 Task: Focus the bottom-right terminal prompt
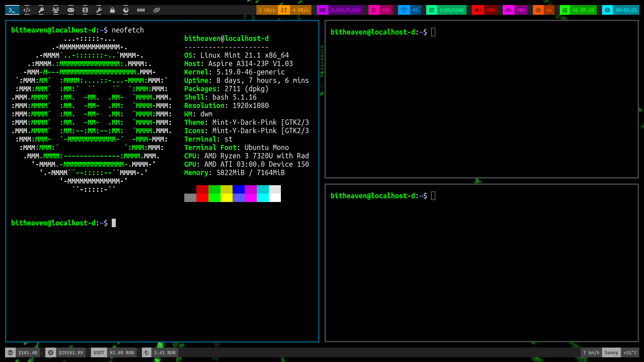click(383, 196)
